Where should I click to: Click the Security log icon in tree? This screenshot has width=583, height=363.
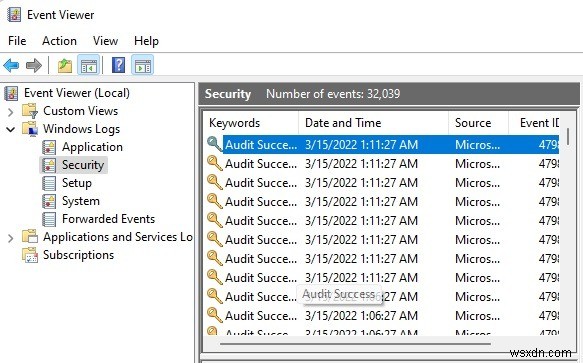pos(49,165)
